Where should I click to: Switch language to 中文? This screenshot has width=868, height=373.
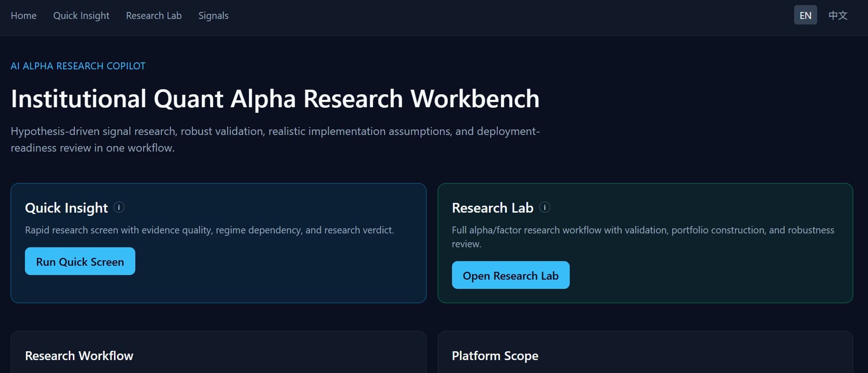(x=838, y=15)
